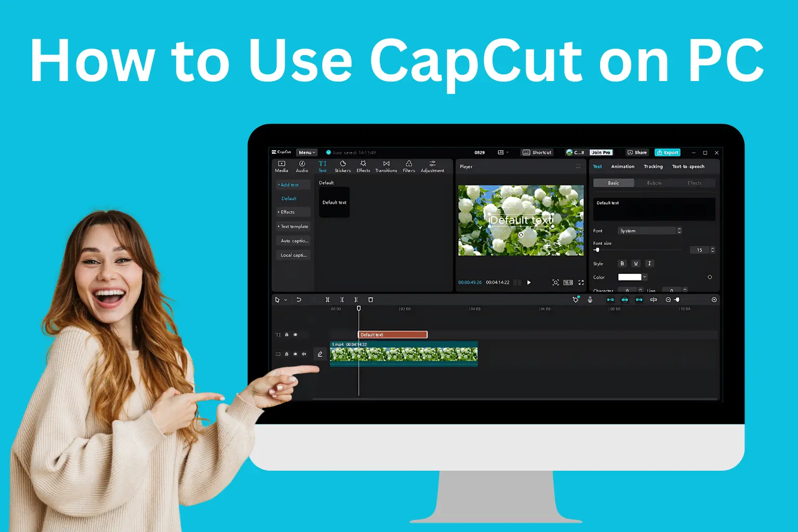Lock the text track
Viewport: 798px width, 532px height.
tap(286, 335)
